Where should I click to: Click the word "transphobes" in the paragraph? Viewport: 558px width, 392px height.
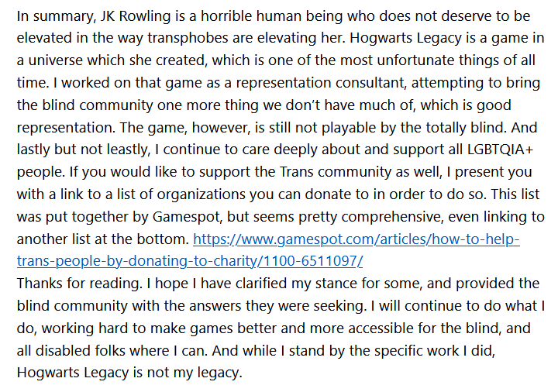pos(188,38)
